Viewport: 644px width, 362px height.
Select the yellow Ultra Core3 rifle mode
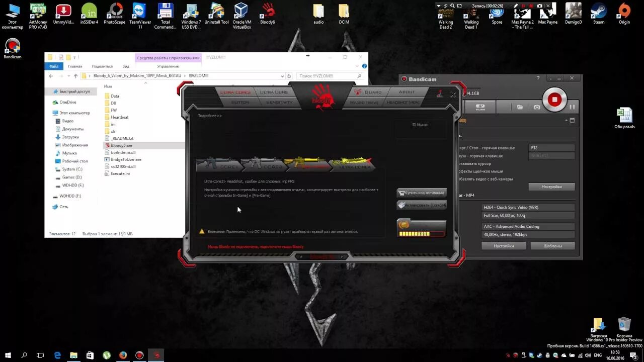pyautogui.click(x=306, y=164)
